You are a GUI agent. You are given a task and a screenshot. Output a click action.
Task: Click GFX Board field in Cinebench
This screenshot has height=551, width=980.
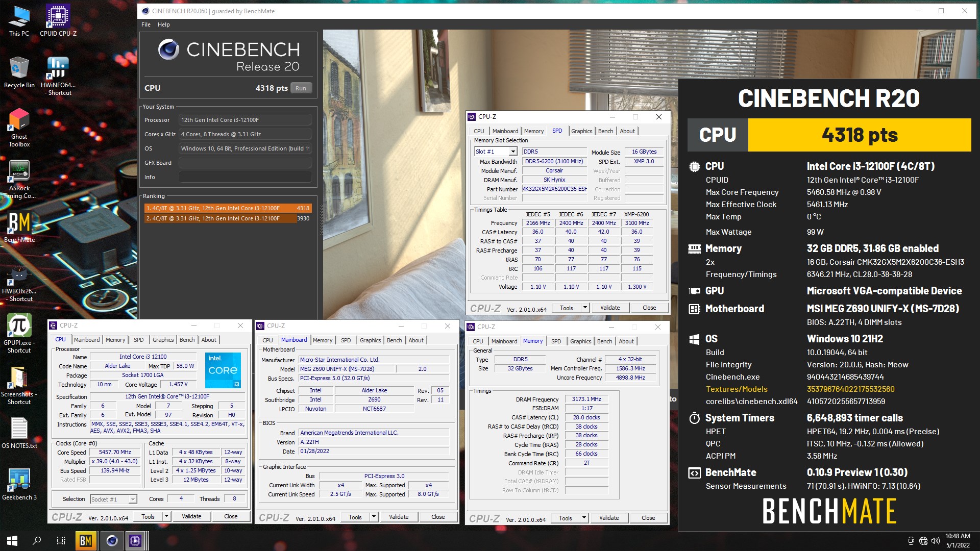click(245, 163)
